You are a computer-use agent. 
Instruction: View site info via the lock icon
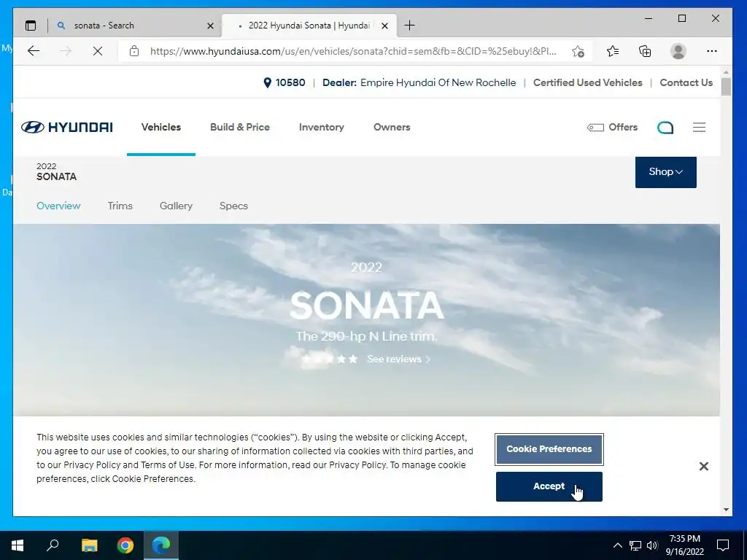(134, 51)
